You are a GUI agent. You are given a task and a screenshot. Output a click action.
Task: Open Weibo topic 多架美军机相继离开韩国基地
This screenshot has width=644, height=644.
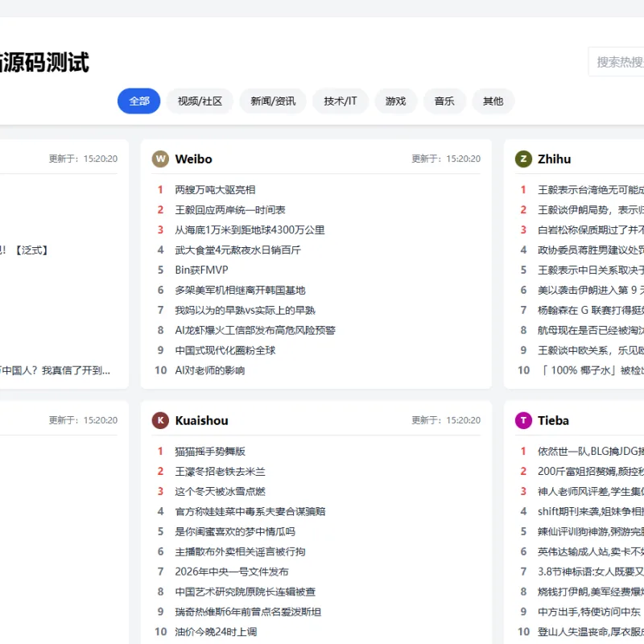point(240,290)
